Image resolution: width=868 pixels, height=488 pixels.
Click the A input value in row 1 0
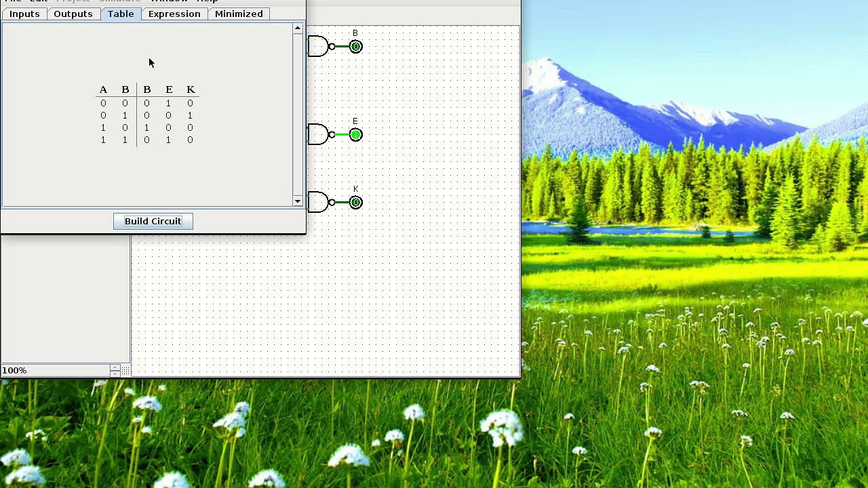(x=103, y=127)
